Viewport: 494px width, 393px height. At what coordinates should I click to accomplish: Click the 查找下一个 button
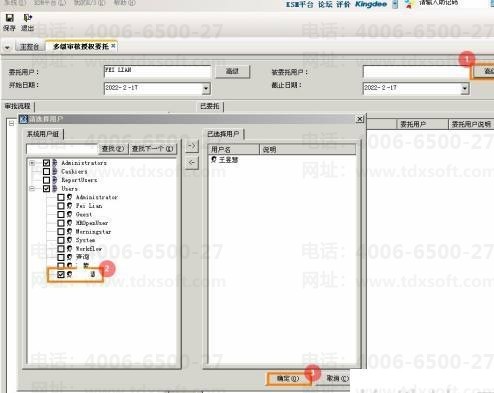152,149
